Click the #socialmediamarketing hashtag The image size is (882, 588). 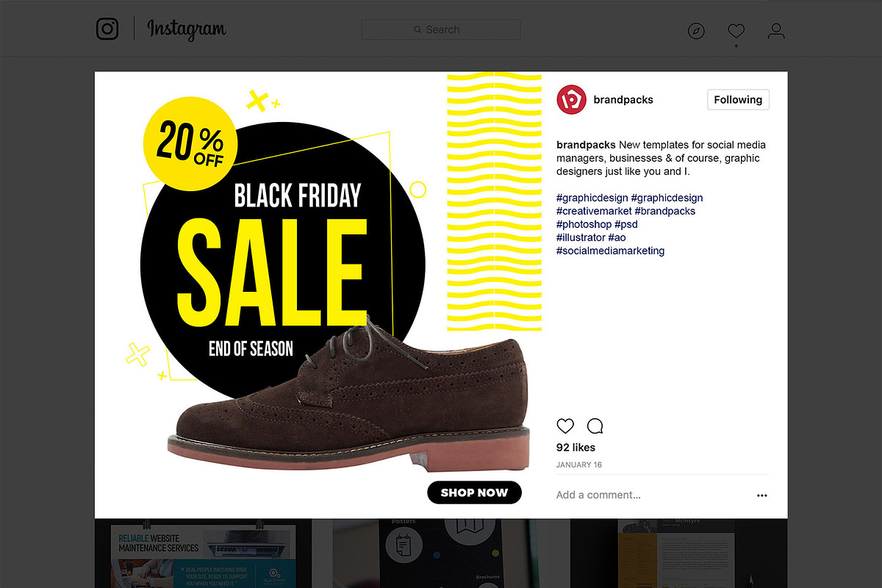[610, 251]
